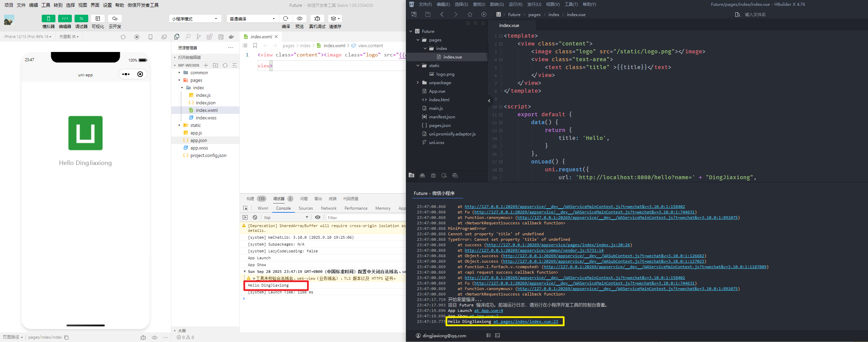Click the run play icon in HBuilder X toolbar
This screenshot has width=868, height=342.
[x=484, y=14]
